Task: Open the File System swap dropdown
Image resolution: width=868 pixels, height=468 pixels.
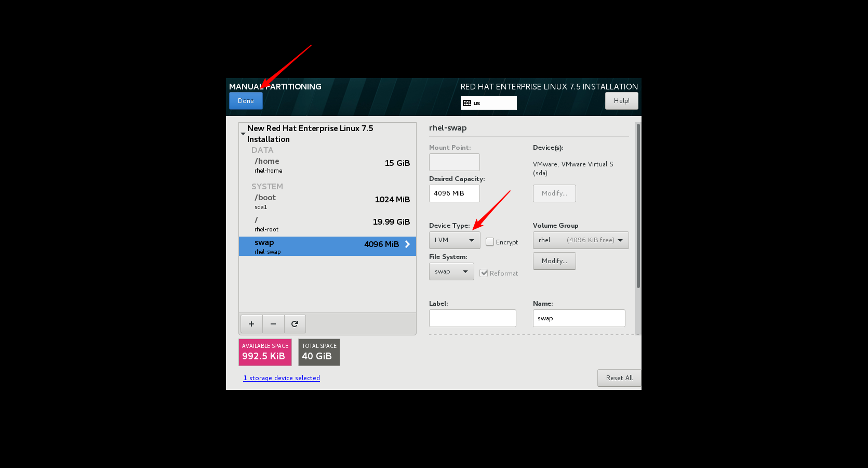Action: pyautogui.click(x=451, y=271)
